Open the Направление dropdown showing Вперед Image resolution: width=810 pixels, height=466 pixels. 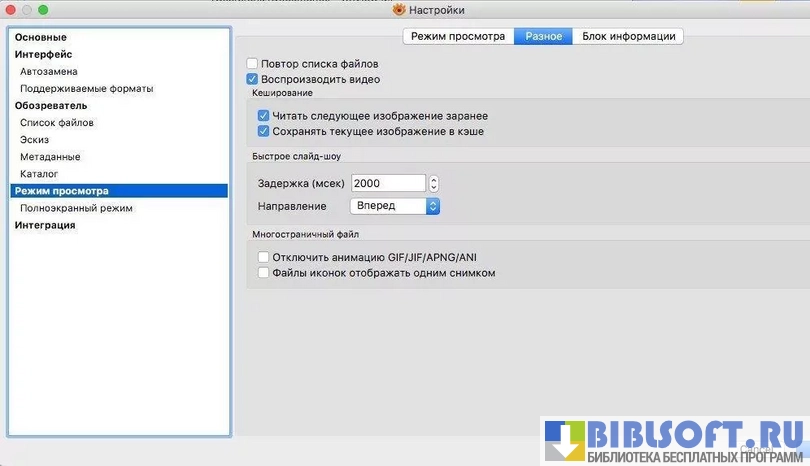[395, 205]
